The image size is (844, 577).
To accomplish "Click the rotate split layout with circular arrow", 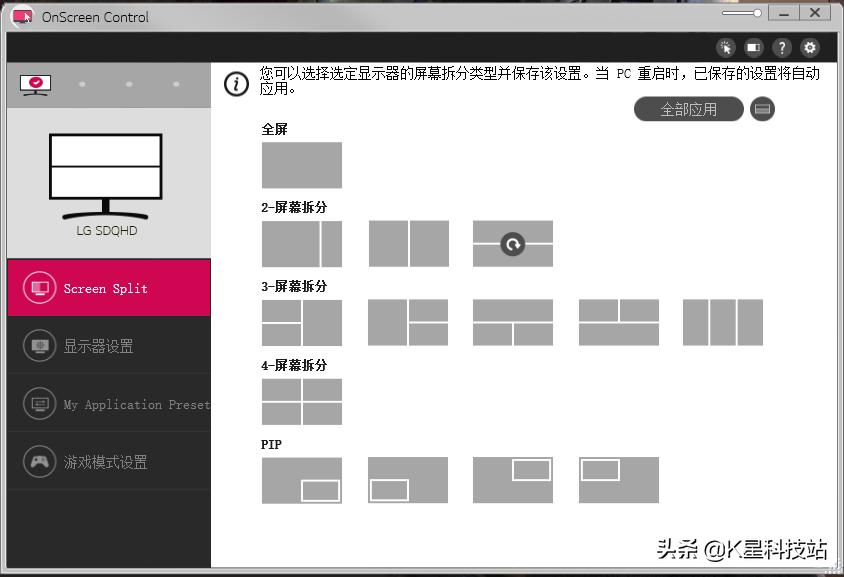I will click(x=512, y=243).
